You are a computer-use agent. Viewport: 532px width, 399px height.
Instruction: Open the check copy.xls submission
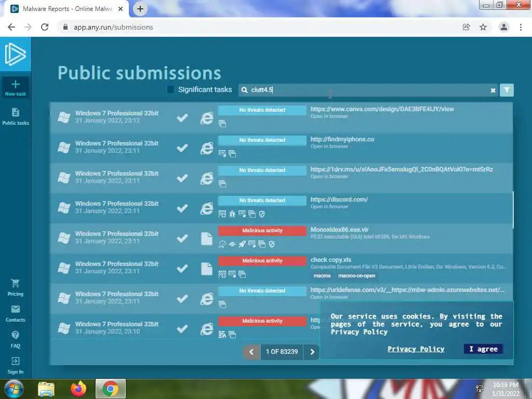point(331,260)
